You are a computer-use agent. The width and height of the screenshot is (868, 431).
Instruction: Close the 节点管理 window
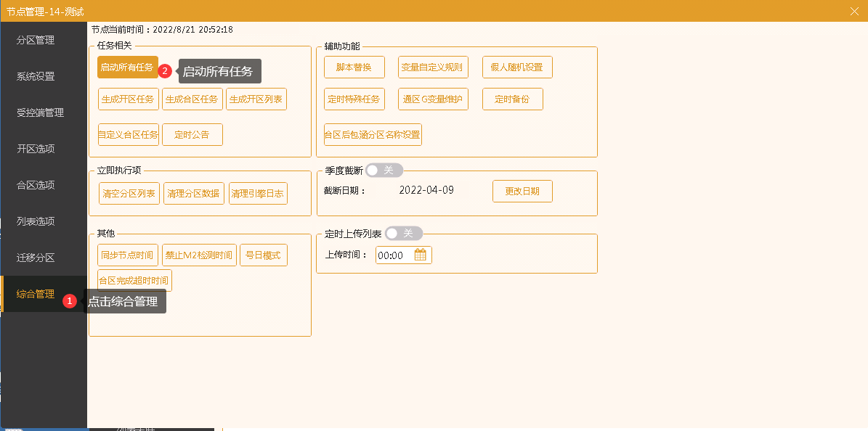pyautogui.click(x=854, y=11)
